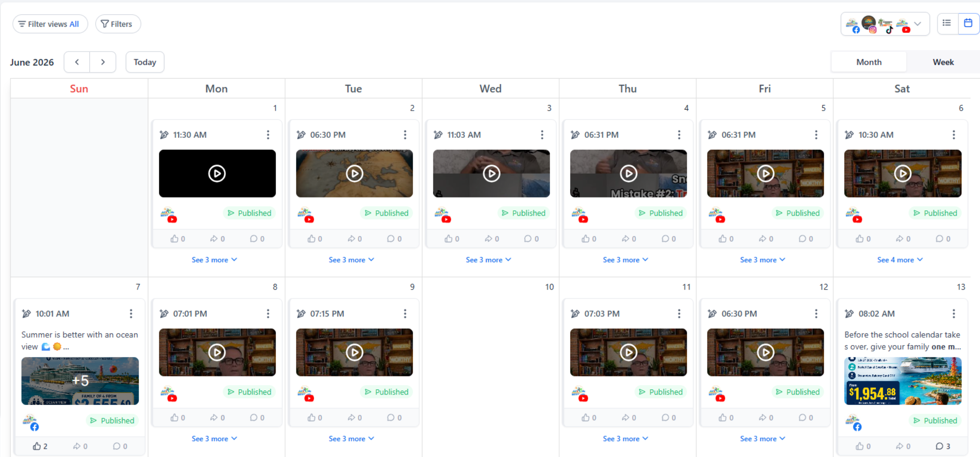Open the Filter views All button

point(50,24)
